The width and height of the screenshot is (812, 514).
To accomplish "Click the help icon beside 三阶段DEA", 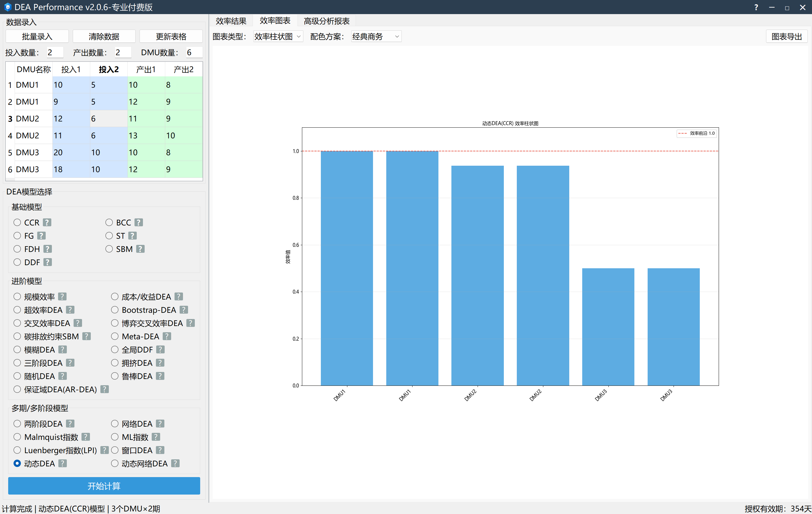I will coord(70,363).
